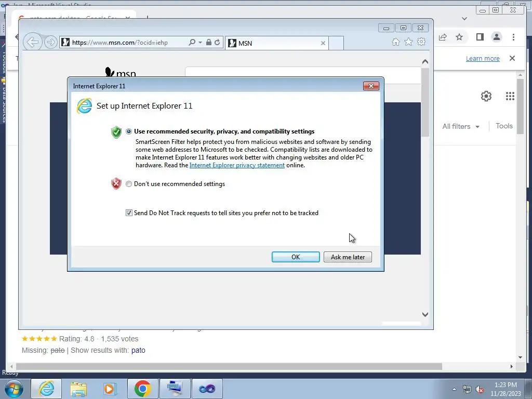
Task: Open Chrome profile avatar icon
Action: [497, 37]
